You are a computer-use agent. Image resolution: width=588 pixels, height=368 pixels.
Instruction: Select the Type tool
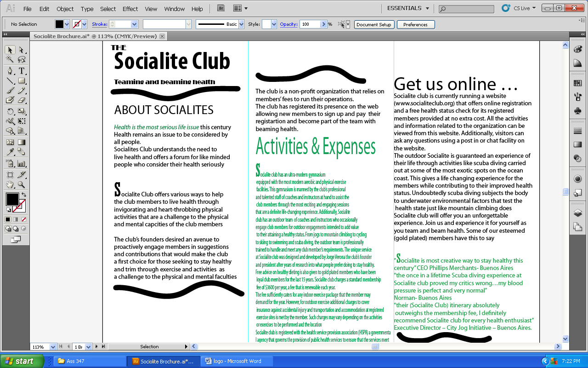click(22, 71)
